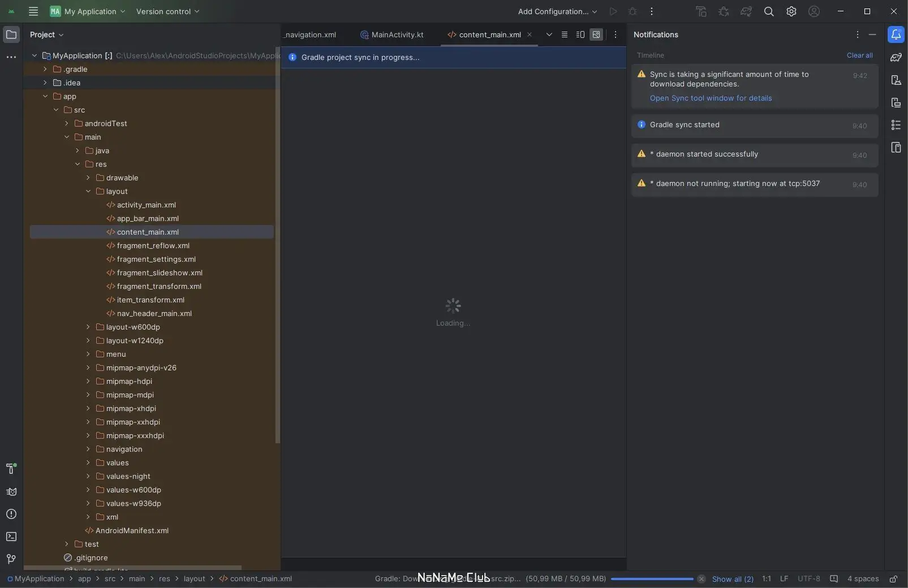Image resolution: width=908 pixels, height=588 pixels.
Task: Open the Gradle panel on right sidebar
Action: [896, 57]
